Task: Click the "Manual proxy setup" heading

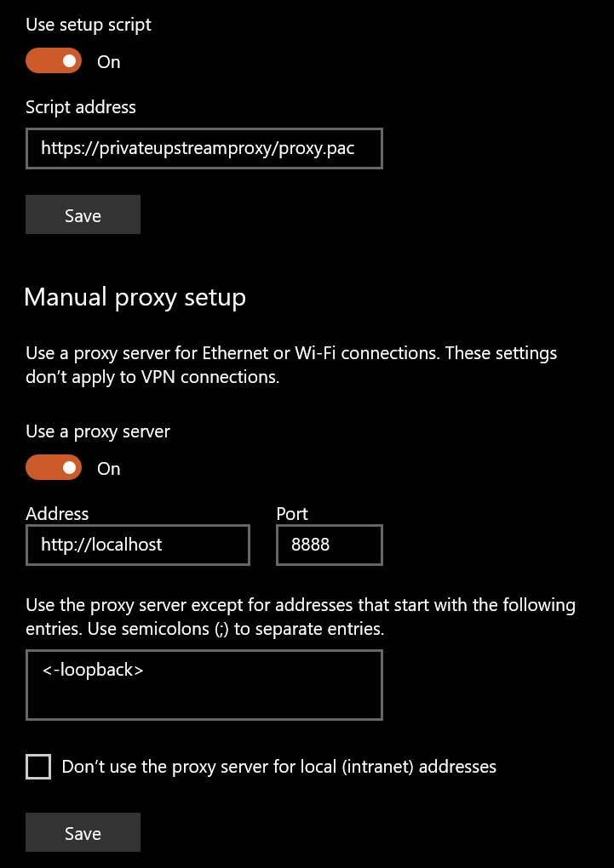Action: tap(136, 297)
